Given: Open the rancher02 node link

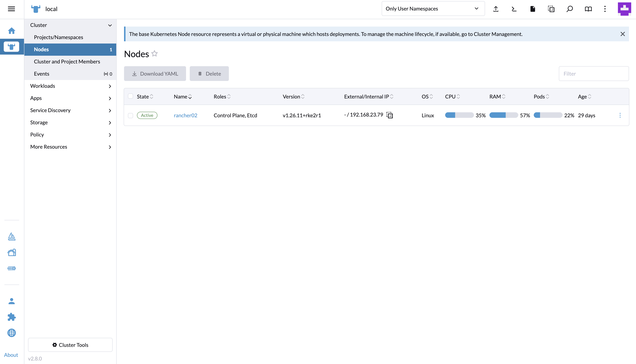Looking at the screenshot, I should pos(185,115).
